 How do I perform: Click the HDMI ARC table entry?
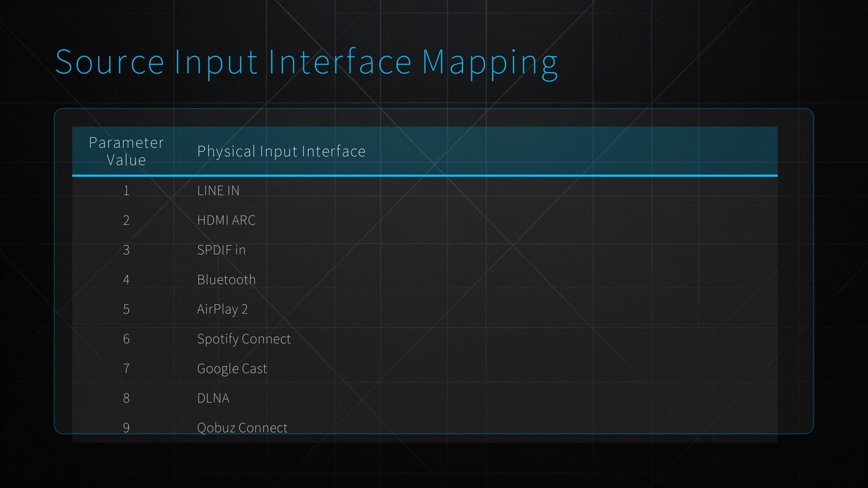(x=227, y=220)
